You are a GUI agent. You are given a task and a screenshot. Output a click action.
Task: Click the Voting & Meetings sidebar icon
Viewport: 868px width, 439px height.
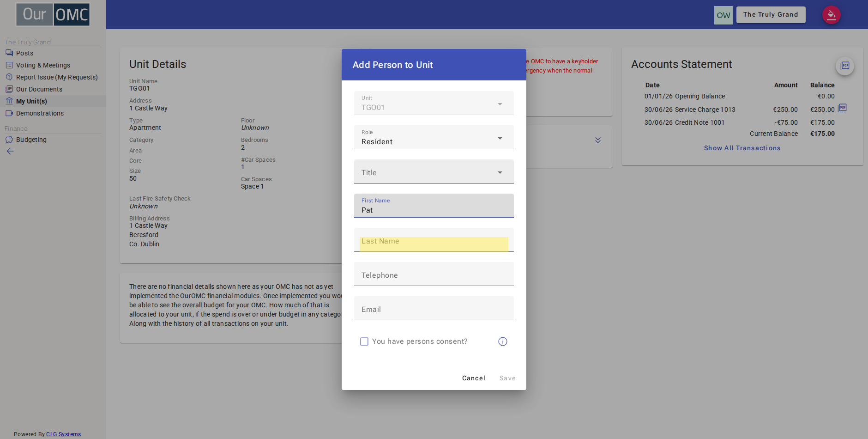click(x=9, y=65)
